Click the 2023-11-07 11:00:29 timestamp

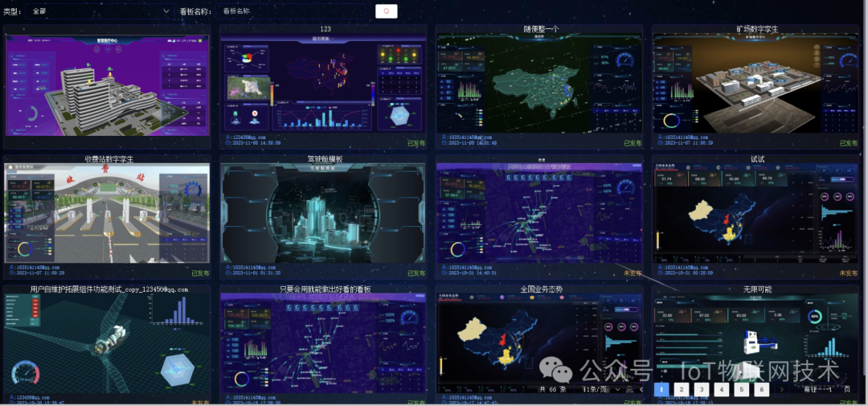(x=39, y=273)
